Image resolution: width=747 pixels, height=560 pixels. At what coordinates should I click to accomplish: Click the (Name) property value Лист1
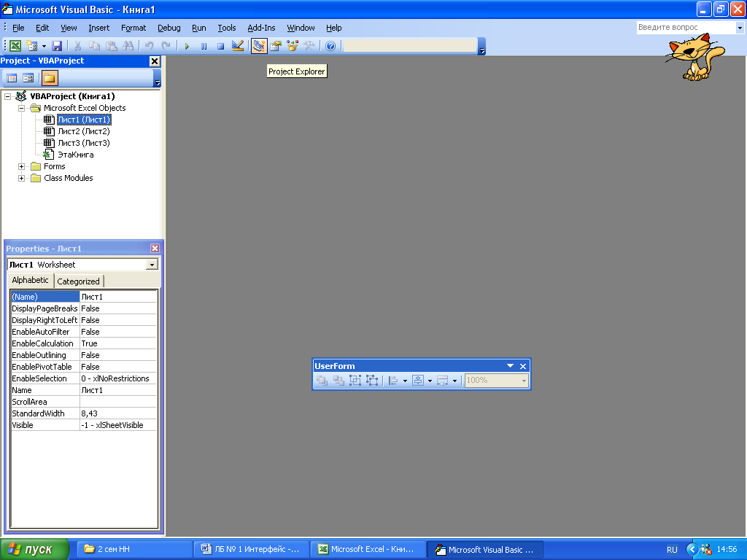(x=118, y=297)
